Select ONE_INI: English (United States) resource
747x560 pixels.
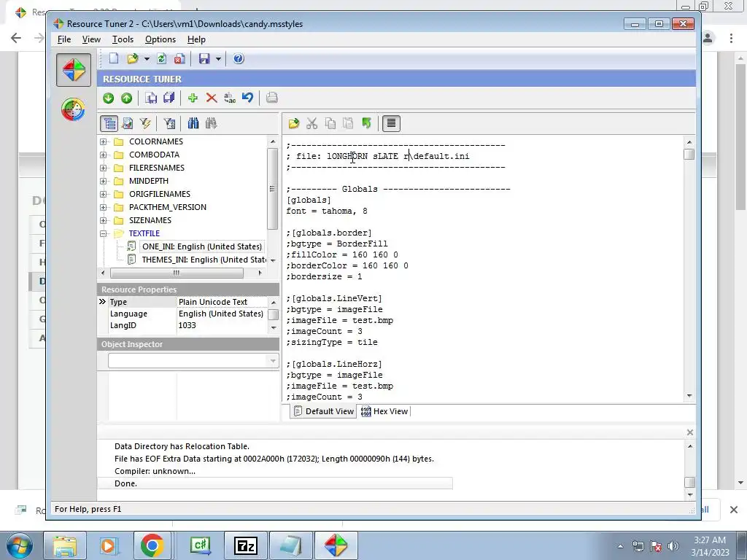coord(202,246)
